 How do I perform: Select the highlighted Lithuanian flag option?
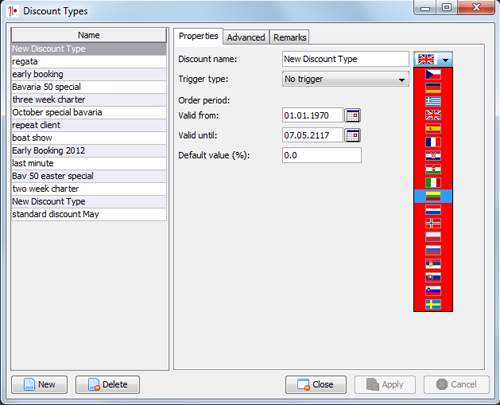(433, 196)
